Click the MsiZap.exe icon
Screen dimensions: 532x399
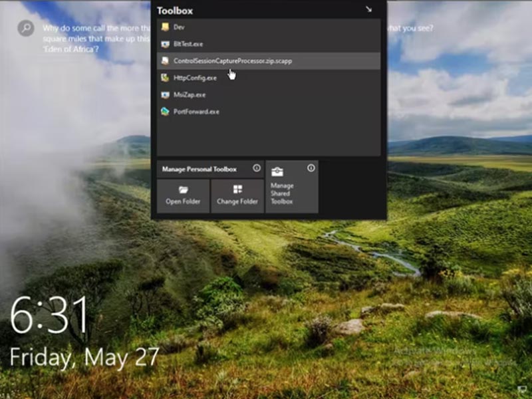click(165, 95)
